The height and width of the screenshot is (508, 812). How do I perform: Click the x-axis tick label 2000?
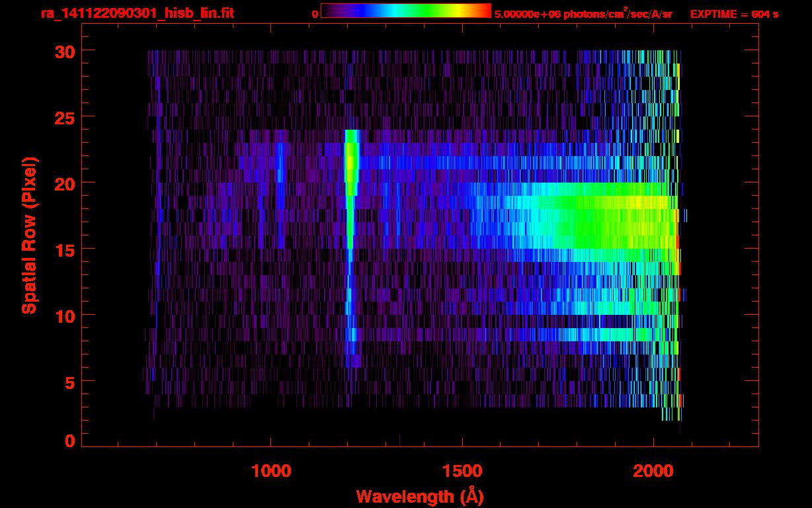[653, 471]
